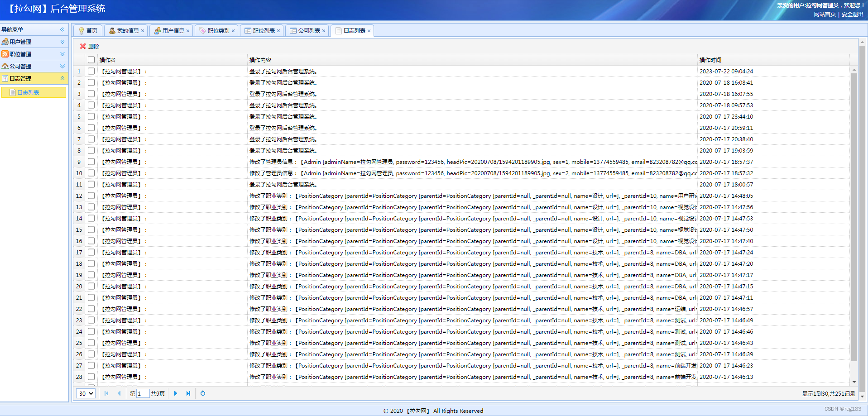868x416 pixels.
Task: Click 安全退出 to log out
Action: point(852,14)
